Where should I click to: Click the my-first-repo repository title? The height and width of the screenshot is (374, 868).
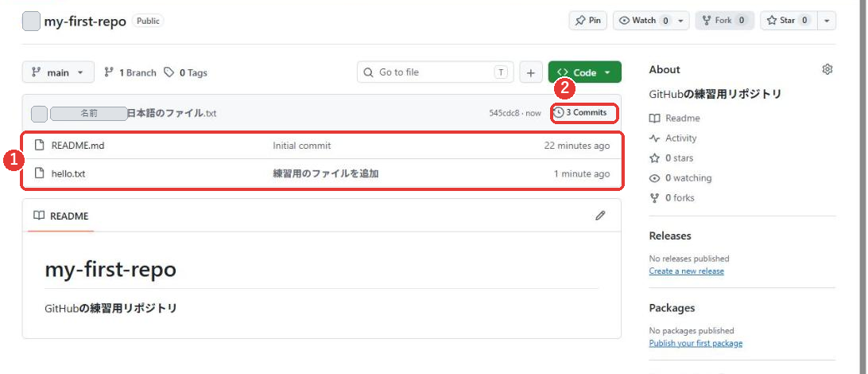tap(85, 21)
